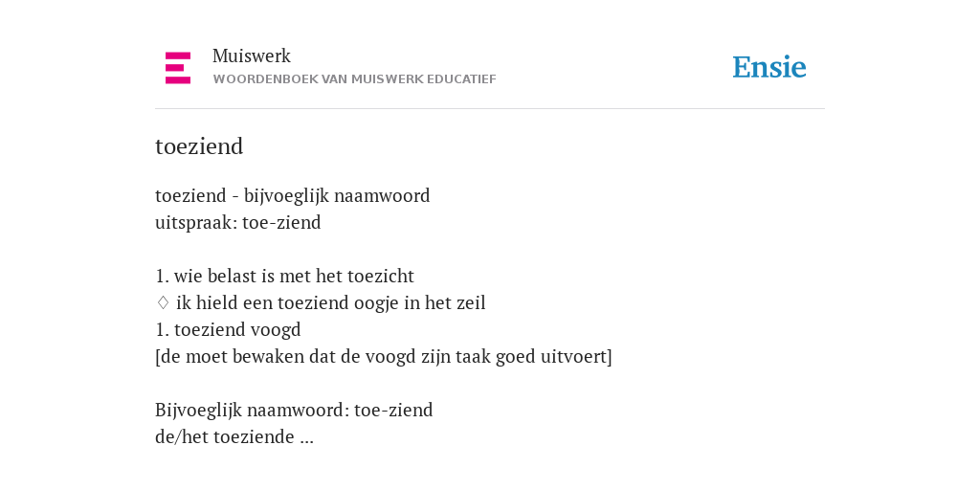
Task: Open the Ensie logo link
Action: tap(769, 67)
